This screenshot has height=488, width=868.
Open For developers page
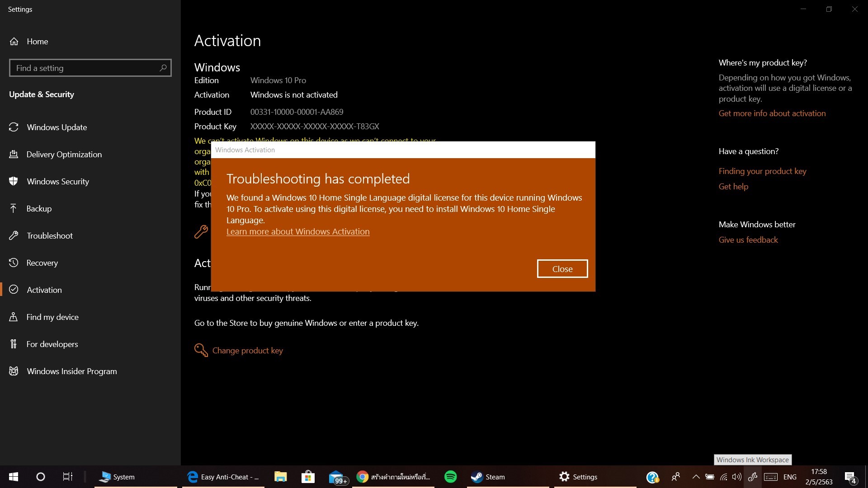90,344
